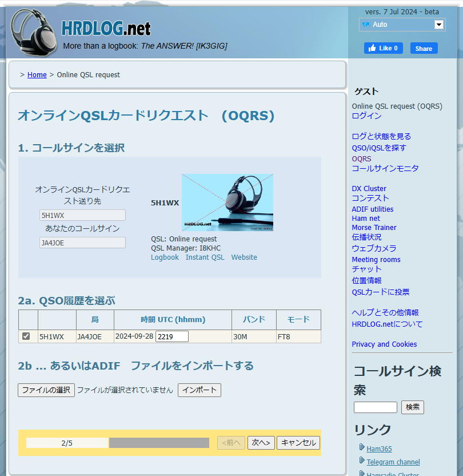Click the 次へ> next button
The height and width of the screenshot is (476, 463).
click(261, 443)
